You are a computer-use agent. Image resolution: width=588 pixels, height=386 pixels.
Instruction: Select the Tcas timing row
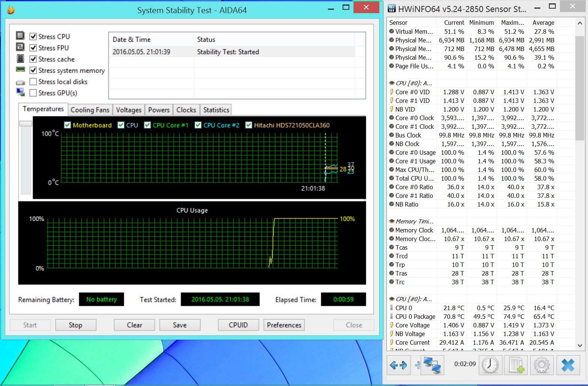[x=472, y=247]
